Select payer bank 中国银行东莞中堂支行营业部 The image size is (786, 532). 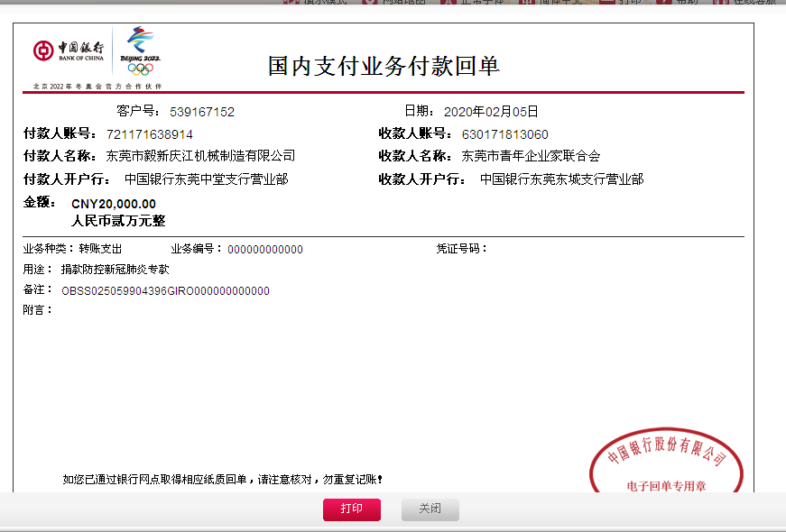(x=206, y=179)
